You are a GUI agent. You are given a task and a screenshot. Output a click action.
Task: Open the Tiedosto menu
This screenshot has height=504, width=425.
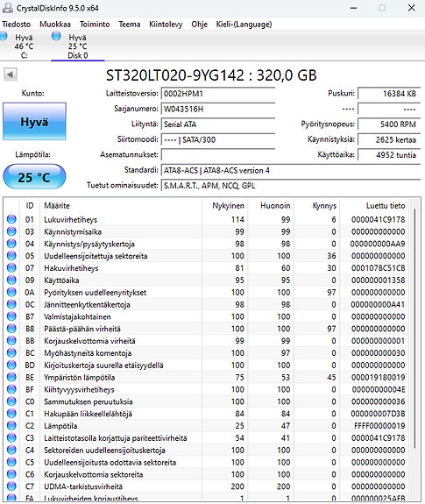17,25
